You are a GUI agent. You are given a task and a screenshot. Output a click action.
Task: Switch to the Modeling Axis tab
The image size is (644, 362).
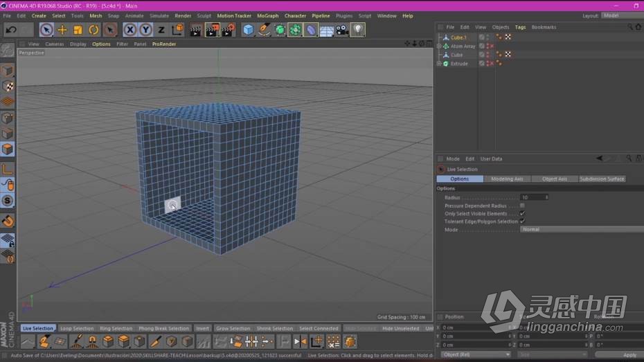(507, 179)
